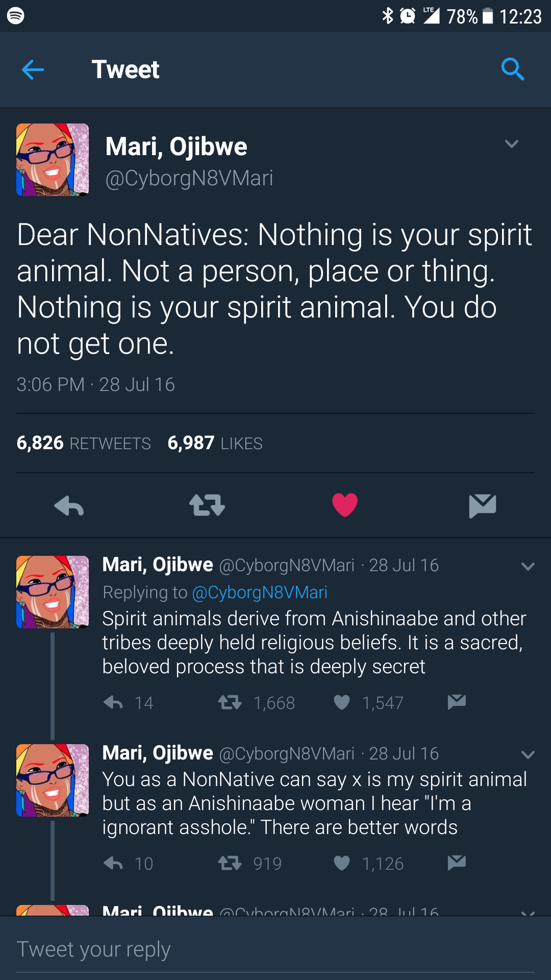Open options chevron on the second reply
551x980 pixels.
click(528, 754)
